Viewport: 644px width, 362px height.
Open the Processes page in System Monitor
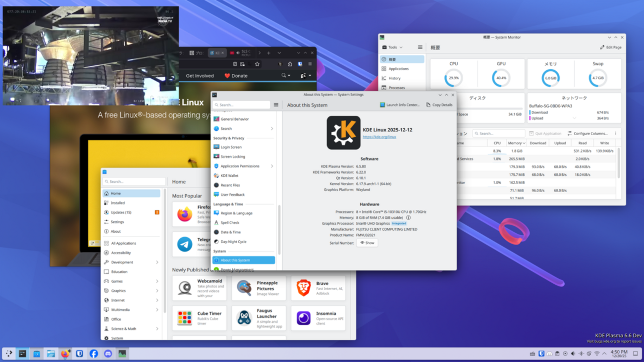tap(397, 88)
